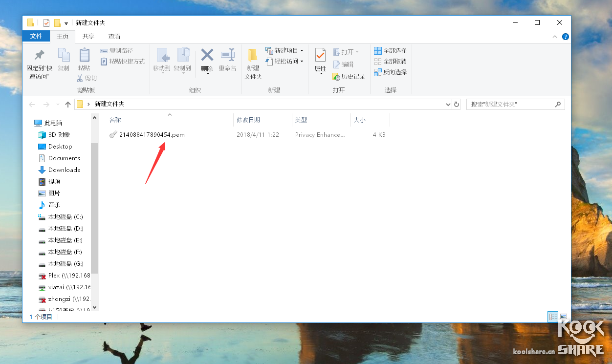Switch to the 查看 tab
The width and height of the screenshot is (612, 364).
pyautogui.click(x=114, y=36)
